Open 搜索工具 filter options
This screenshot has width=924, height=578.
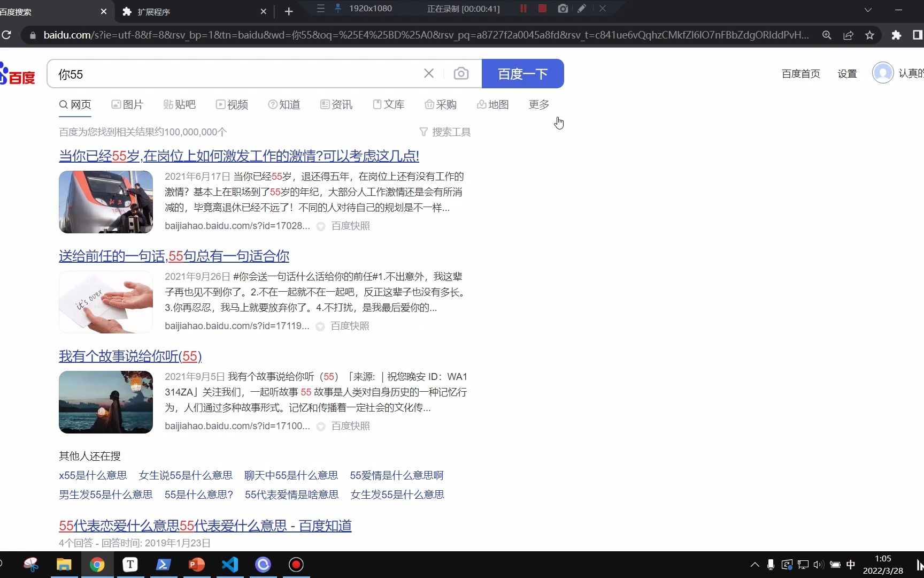tap(445, 132)
